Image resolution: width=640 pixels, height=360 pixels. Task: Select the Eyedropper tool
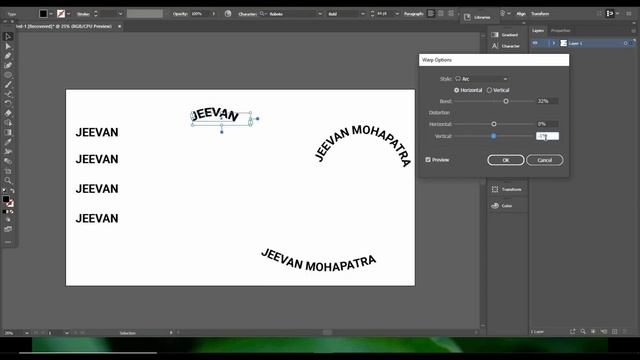point(8,142)
